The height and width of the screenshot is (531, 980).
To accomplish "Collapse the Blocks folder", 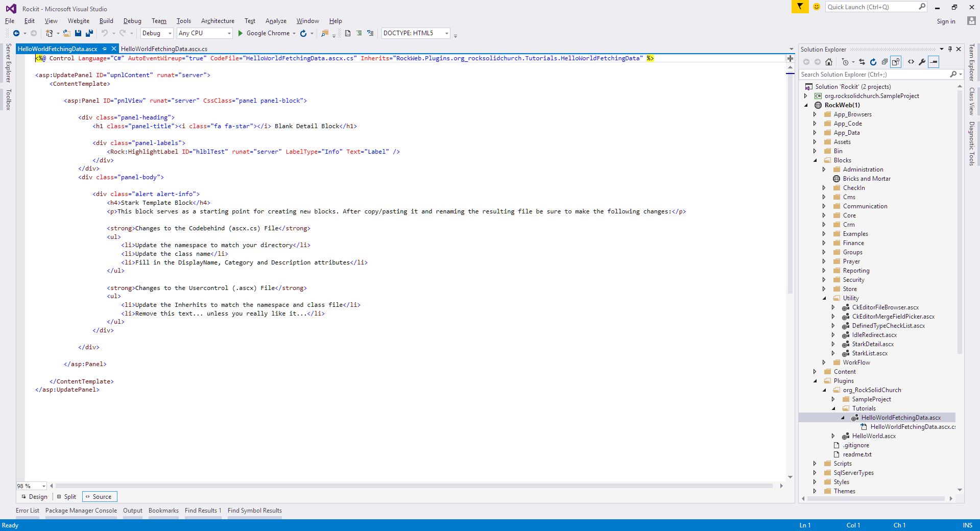I will pos(815,160).
